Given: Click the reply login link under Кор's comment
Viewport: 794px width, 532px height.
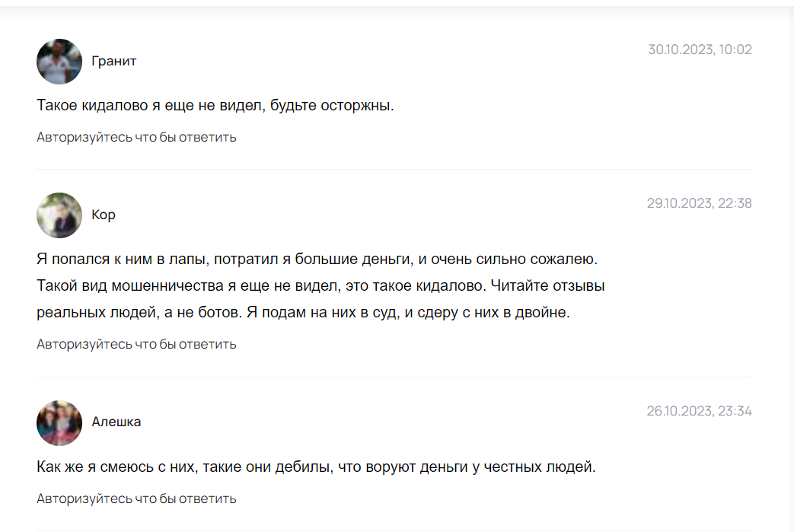Looking at the screenshot, I should coord(136,344).
